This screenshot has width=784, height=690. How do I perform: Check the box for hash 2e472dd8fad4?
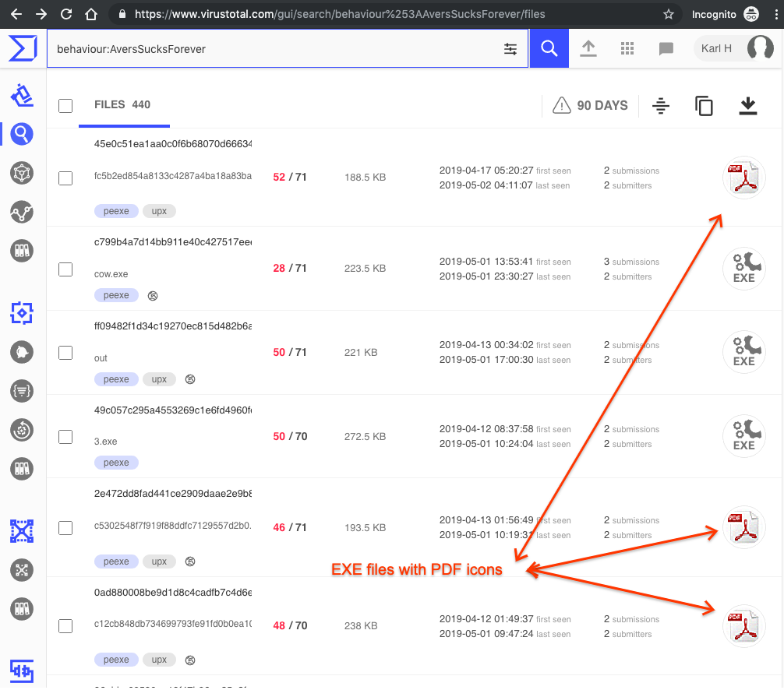[65, 527]
